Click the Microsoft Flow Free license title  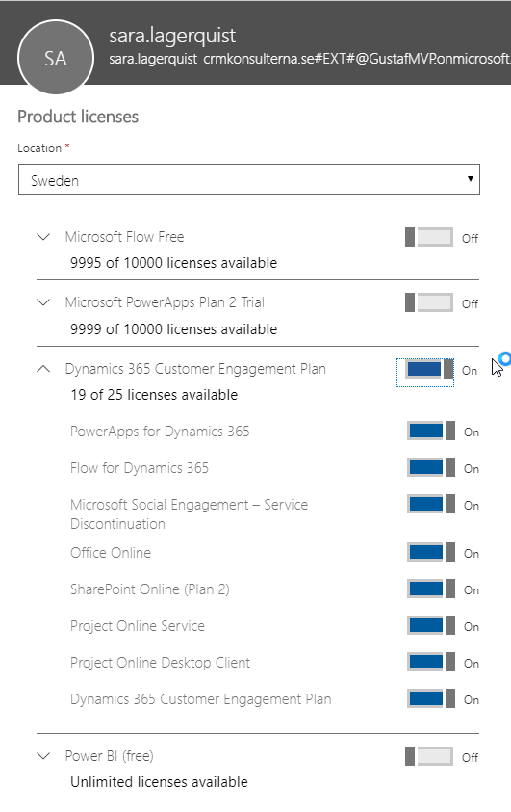click(125, 237)
